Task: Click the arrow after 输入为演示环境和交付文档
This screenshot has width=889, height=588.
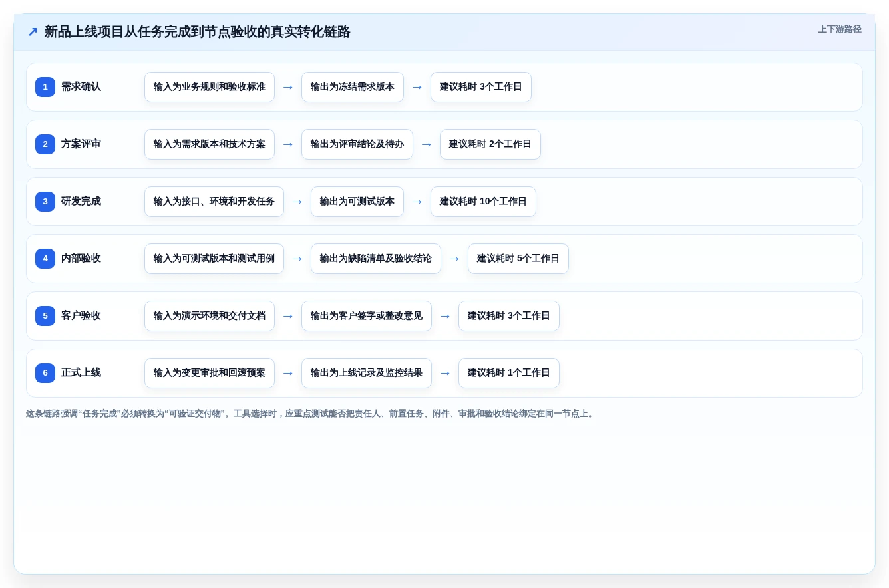Action: click(288, 316)
